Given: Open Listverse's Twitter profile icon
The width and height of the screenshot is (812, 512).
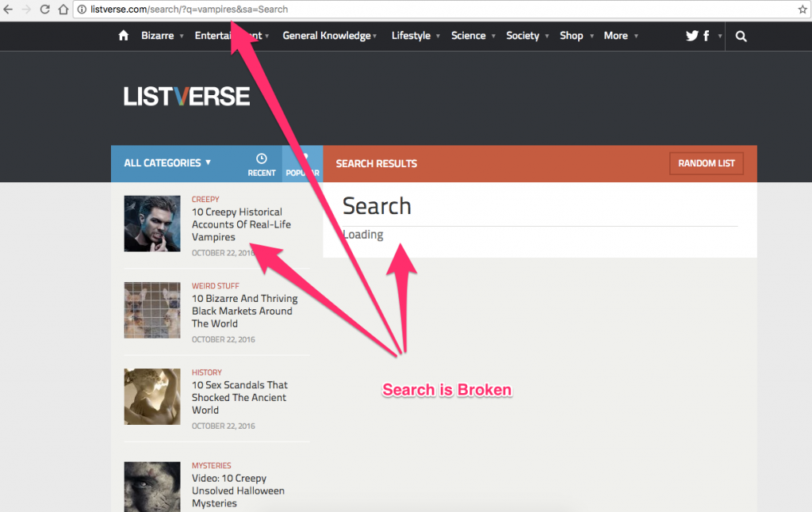Looking at the screenshot, I should click(x=691, y=36).
